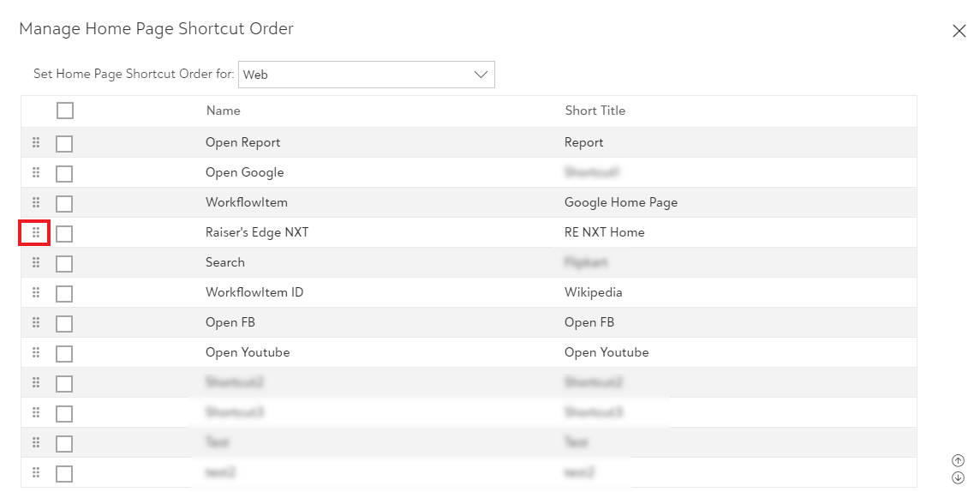Click drag handle for Open FB row
The height and width of the screenshot is (492, 980).
click(x=36, y=322)
